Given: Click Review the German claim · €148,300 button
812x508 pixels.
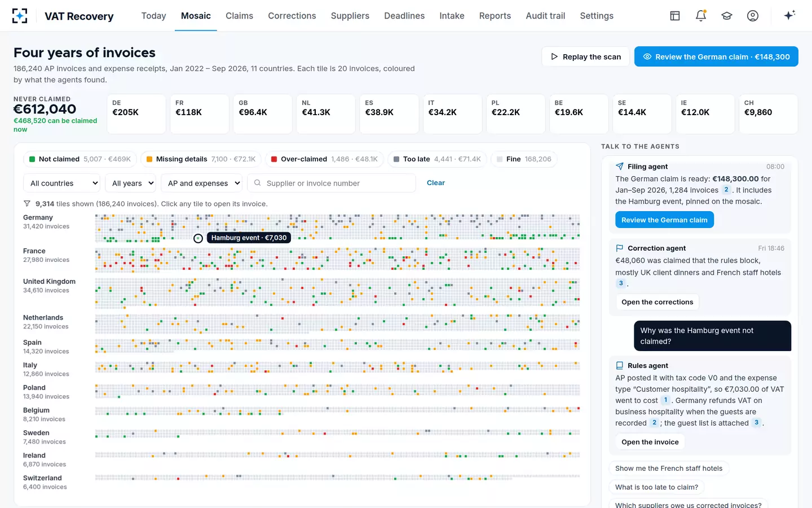Looking at the screenshot, I should (716, 56).
